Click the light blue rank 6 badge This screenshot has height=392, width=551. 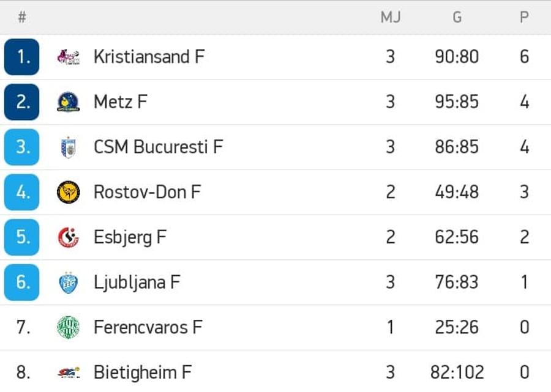[22, 283]
